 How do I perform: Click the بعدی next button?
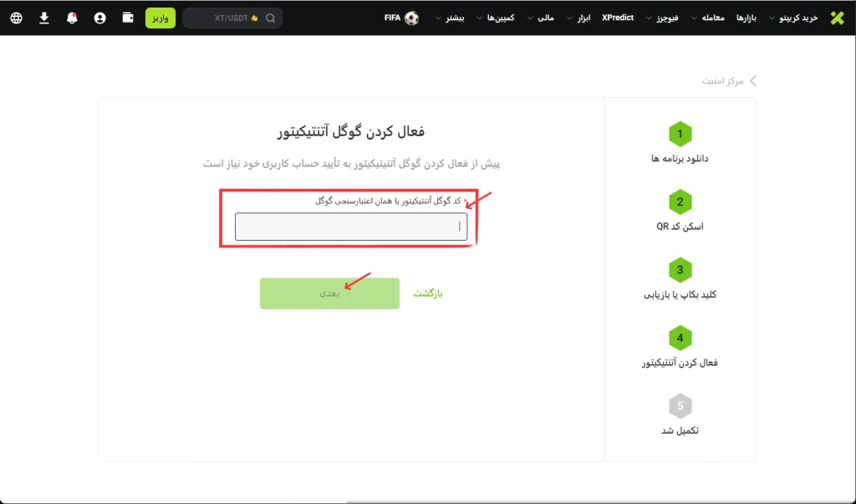pyautogui.click(x=329, y=293)
